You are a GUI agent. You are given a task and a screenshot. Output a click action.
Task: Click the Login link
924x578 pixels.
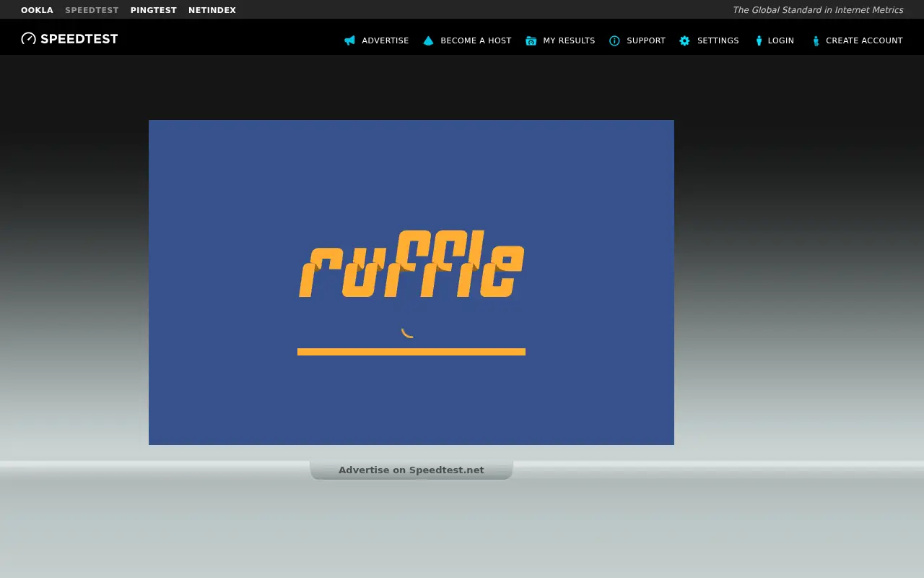coord(781,40)
